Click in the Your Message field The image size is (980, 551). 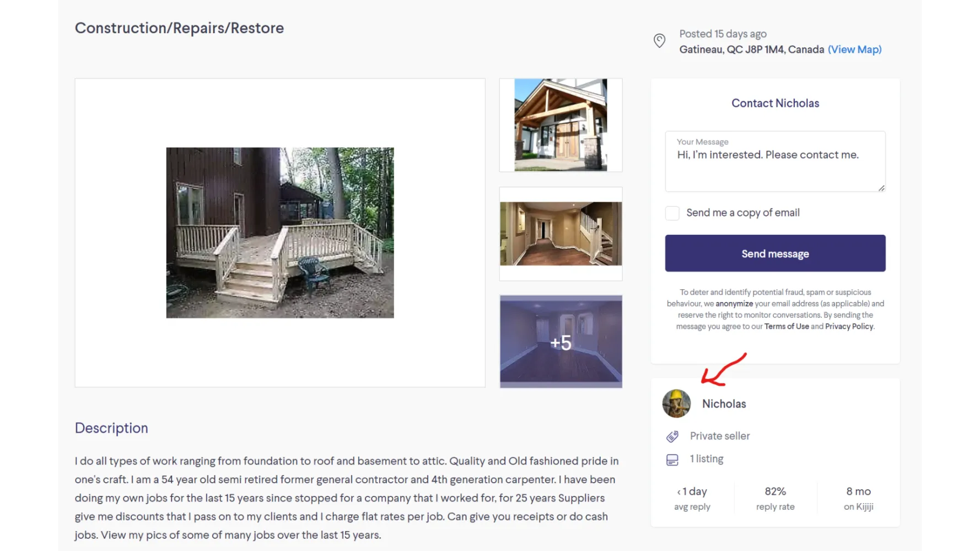point(775,161)
